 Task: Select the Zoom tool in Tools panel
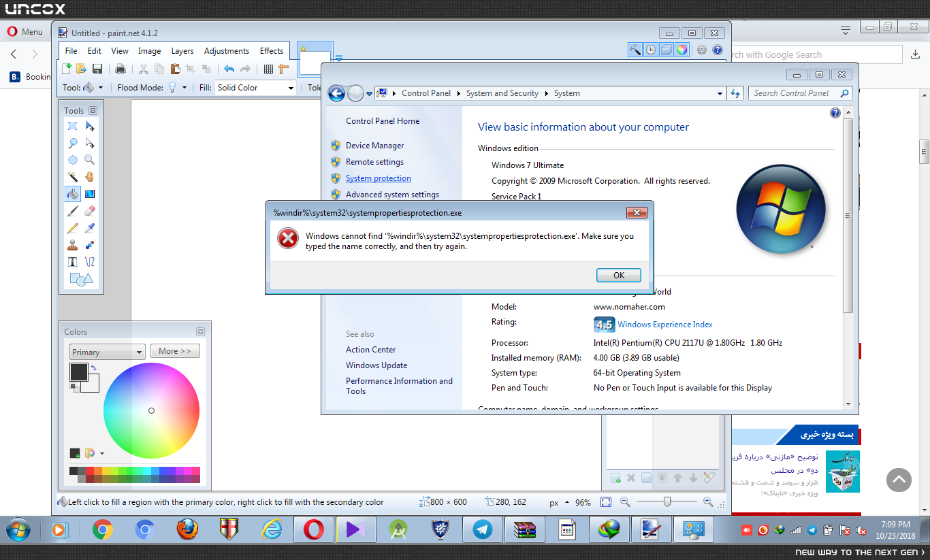click(x=90, y=160)
